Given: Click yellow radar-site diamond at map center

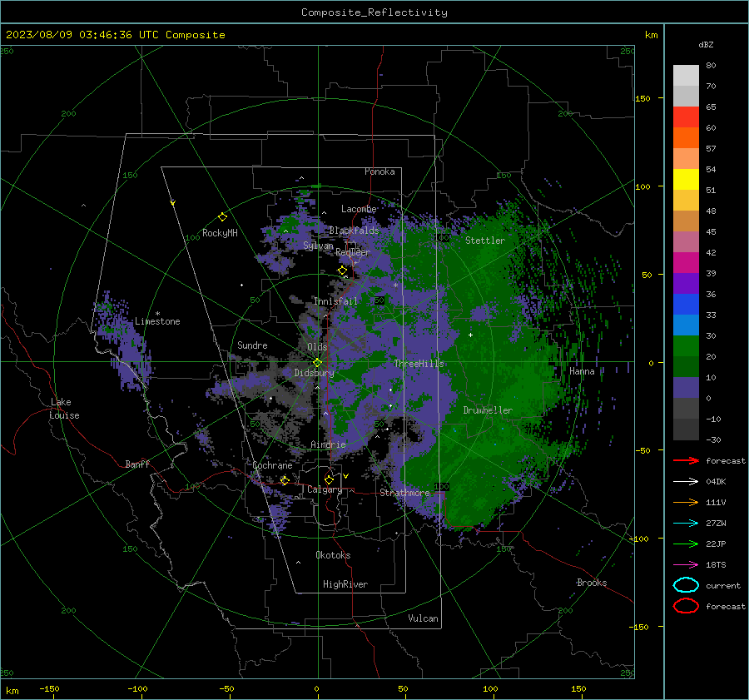Looking at the screenshot, I should [318, 363].
